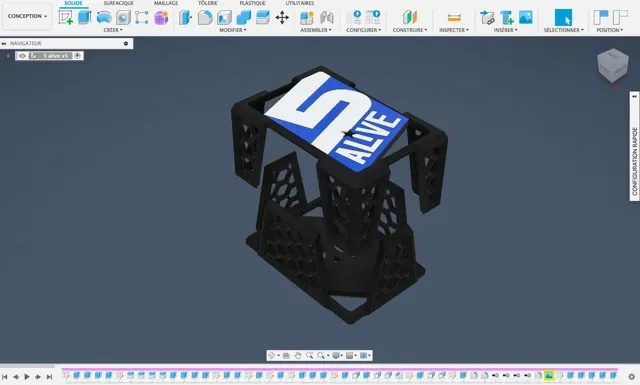Open the Modifier dropdown menu
This screenshot has width=640, height=385.
[233, 30]
